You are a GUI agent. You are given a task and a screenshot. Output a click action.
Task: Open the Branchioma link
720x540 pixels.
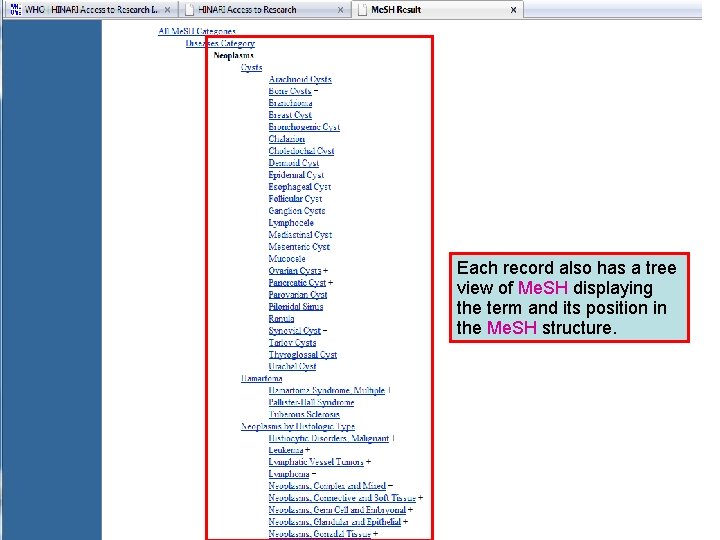tap(290, 103)
